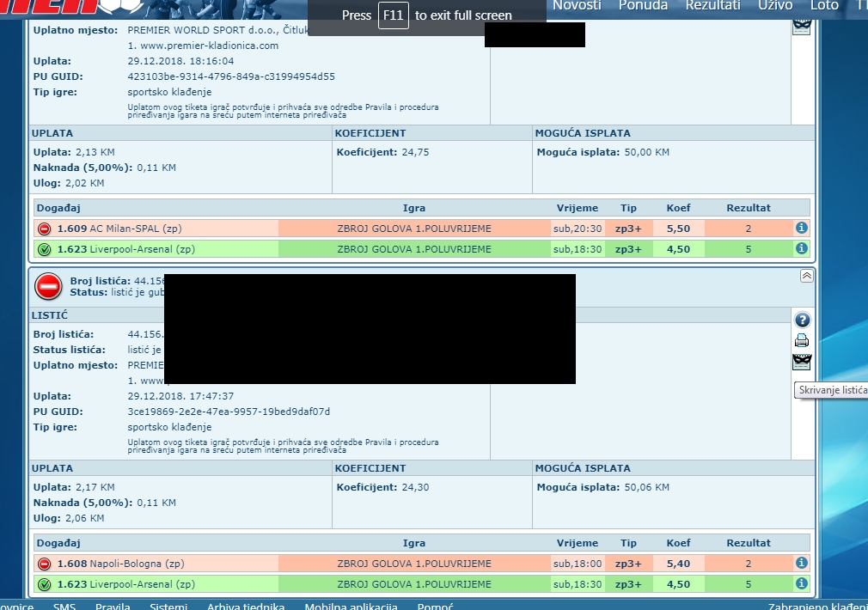Open info icon for Napoli-Bologna bet row
The width and height of the screenshot is (868, 610).
[801, 563]
